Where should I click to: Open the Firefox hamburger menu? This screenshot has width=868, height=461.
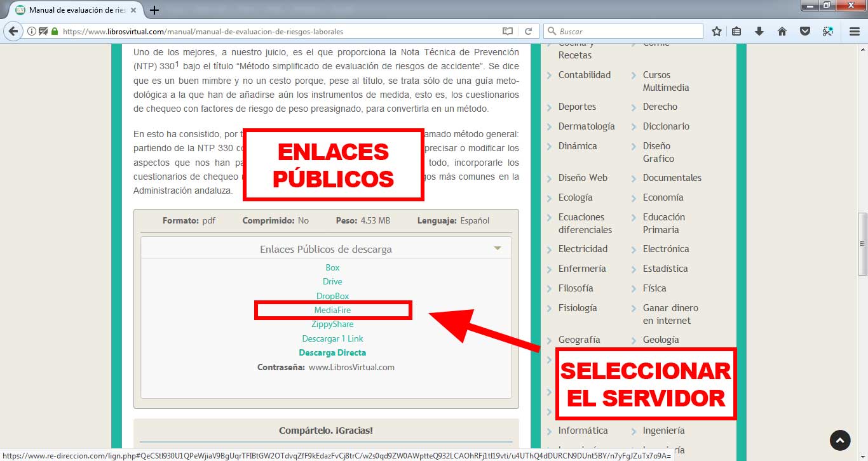tap(855, 31)
